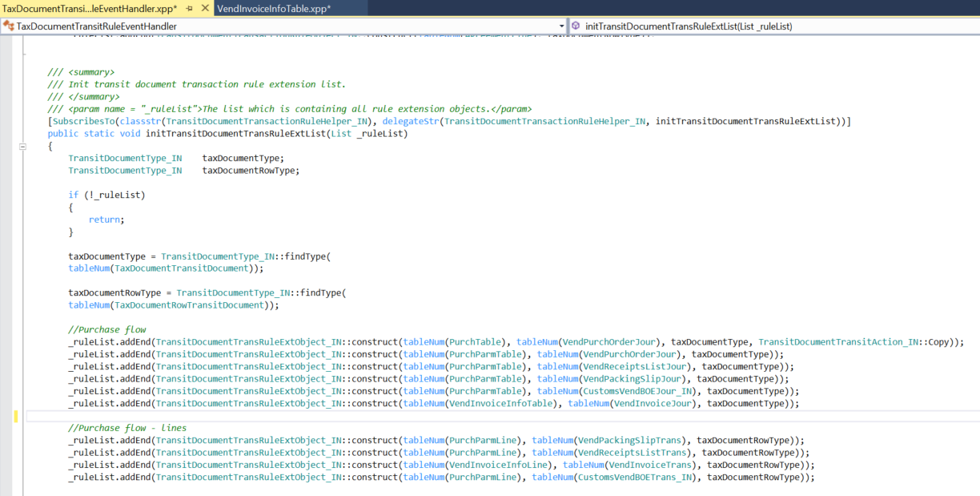Click the method cube icon beside initTransitDocumentTransRuleExtList
The image size is (980, 496).
tap(575, 26)
